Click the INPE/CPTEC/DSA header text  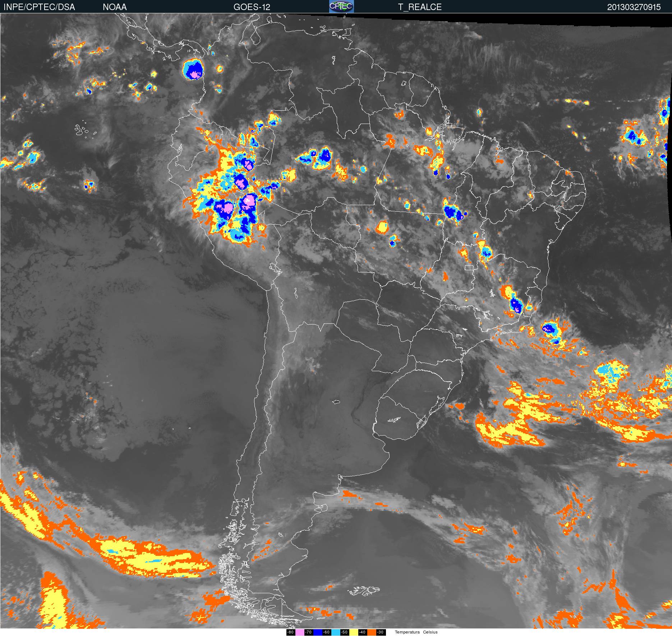coord(39,7)
